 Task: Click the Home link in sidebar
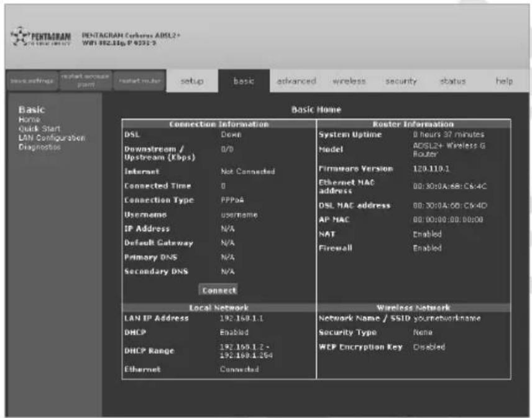(29, 120)
